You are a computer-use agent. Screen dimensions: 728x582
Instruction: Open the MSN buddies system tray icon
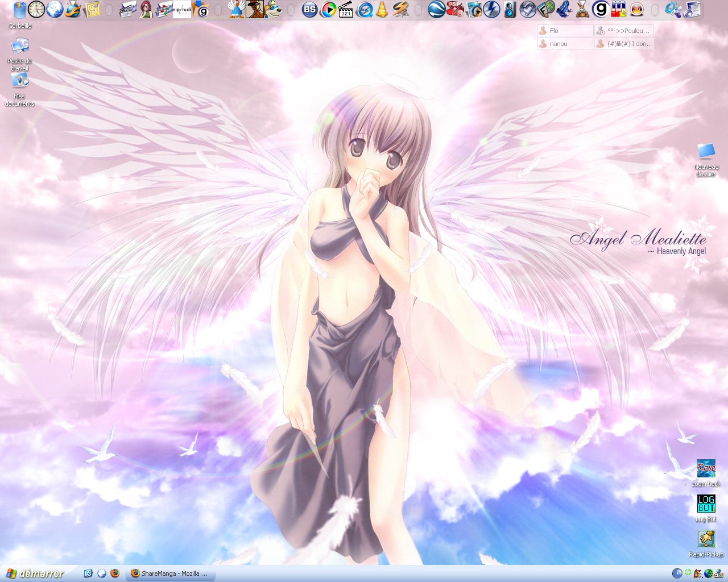[719, 573]
